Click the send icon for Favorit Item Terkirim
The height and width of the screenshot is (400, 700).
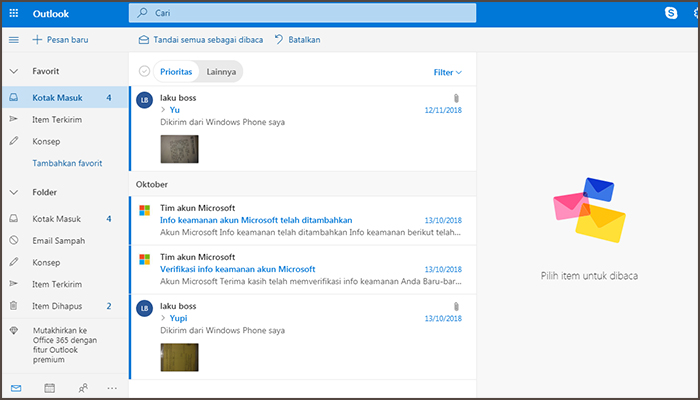click(x=14, y=119)
